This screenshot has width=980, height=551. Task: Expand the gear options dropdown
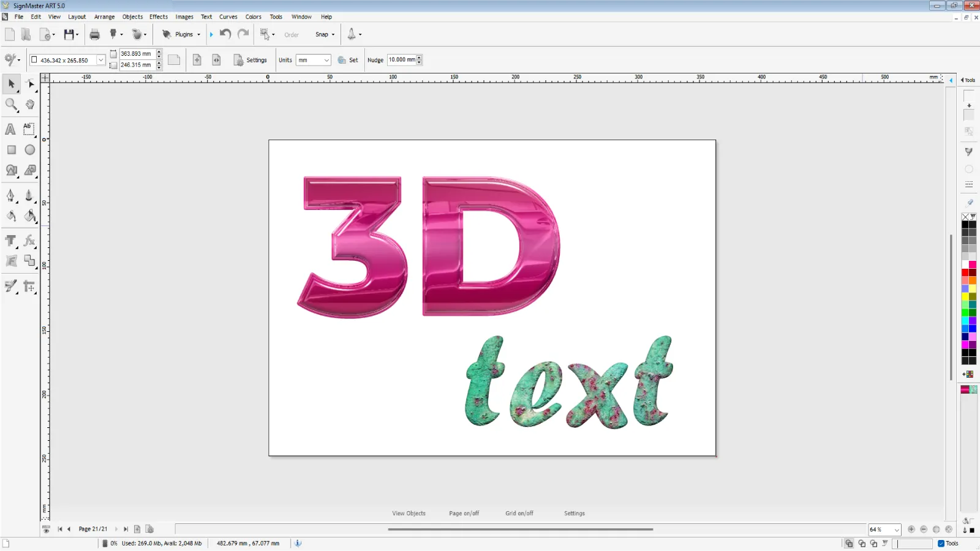tap(19, 60)
